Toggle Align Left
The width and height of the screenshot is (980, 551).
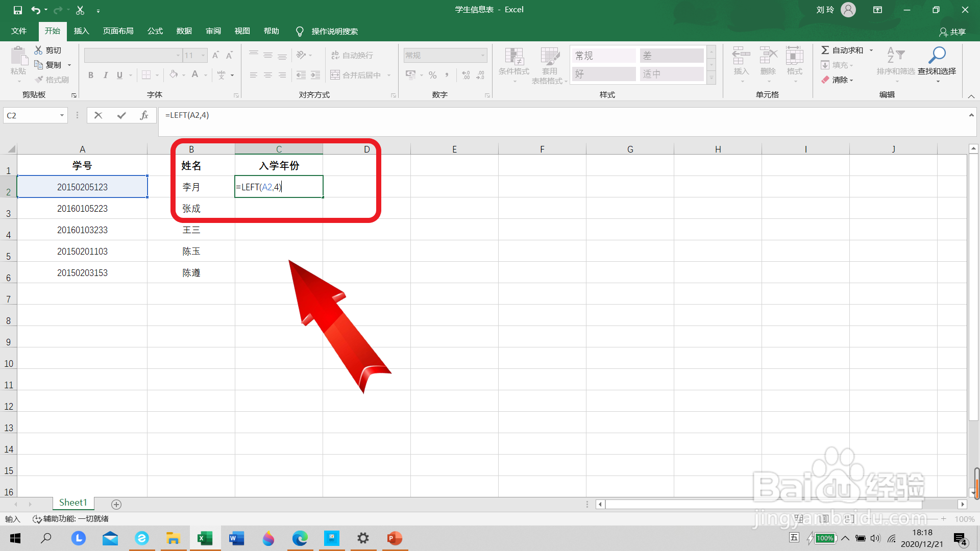coord(254,75)
